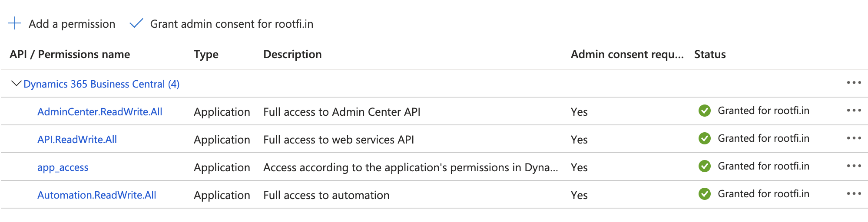This screenshot has height=222, width=868.
Task: Click Yes consent value in AdminCenter.ReadWrite.All row
Action: pos(579,112)
